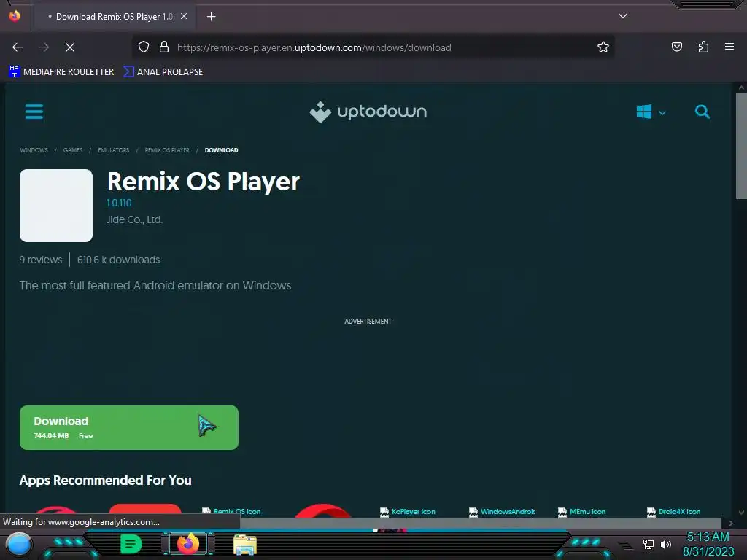Open the Uptodown hamburger menu
The image size is (747, 560).
pyautogui.click(x=34, y=112)
